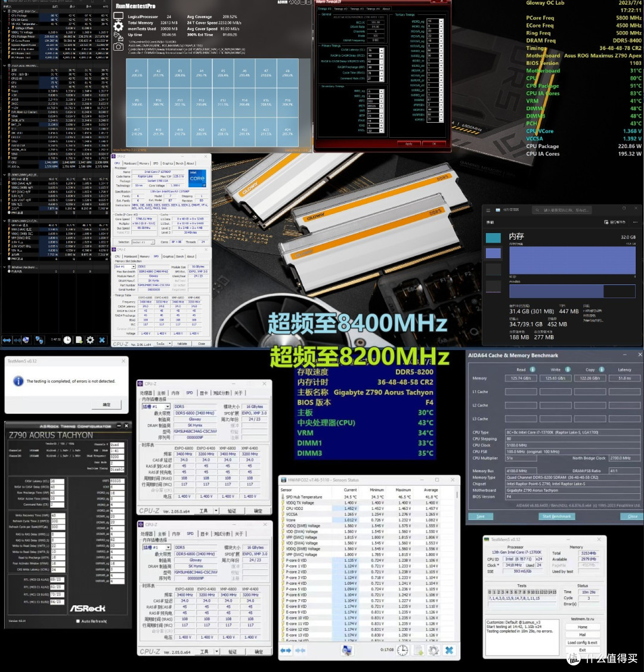The width and height of the screenshot is (644, 672).
Task: Click info icon next to Copy in AIDA64
Action: coord(602,370)
